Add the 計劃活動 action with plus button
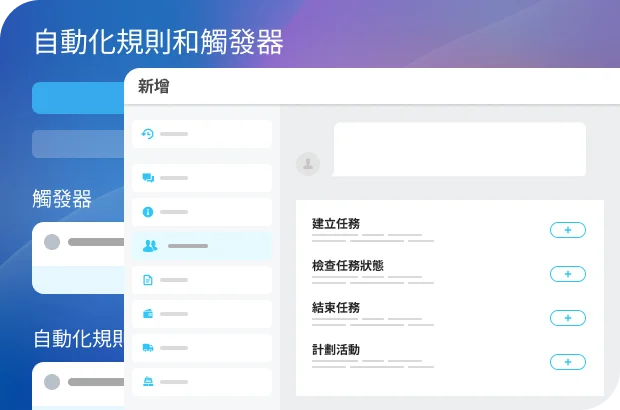Image resolution: width=620 pixels, height=410 pixels. coord(568,362)
